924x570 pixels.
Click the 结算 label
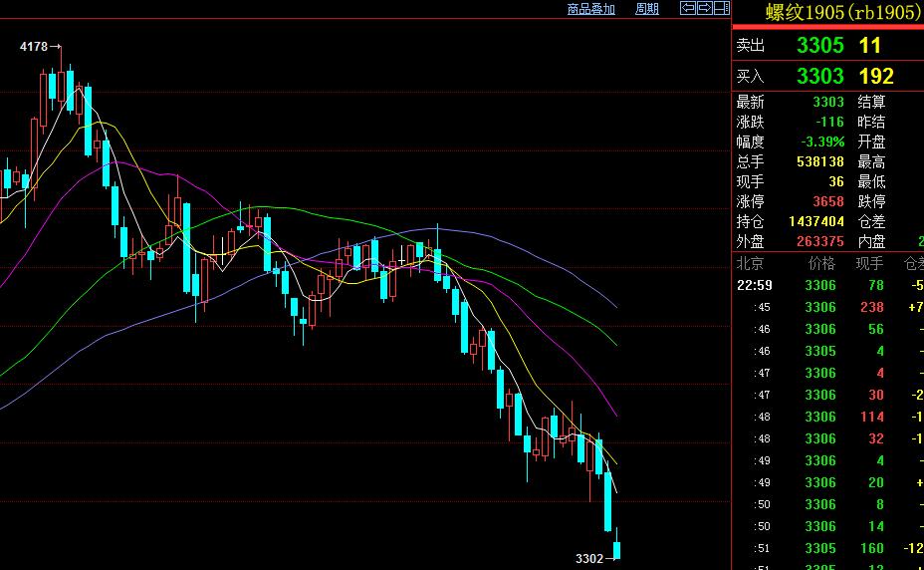tap(871, 102)
